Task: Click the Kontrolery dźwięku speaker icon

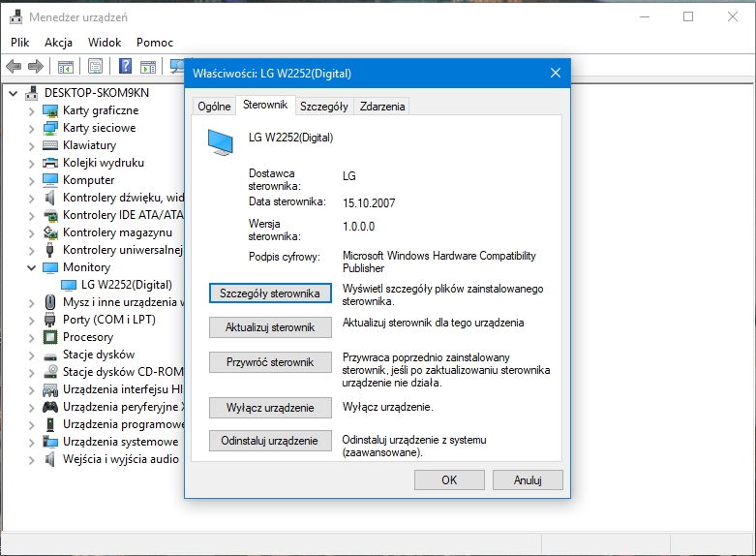Action: [50, 198]
